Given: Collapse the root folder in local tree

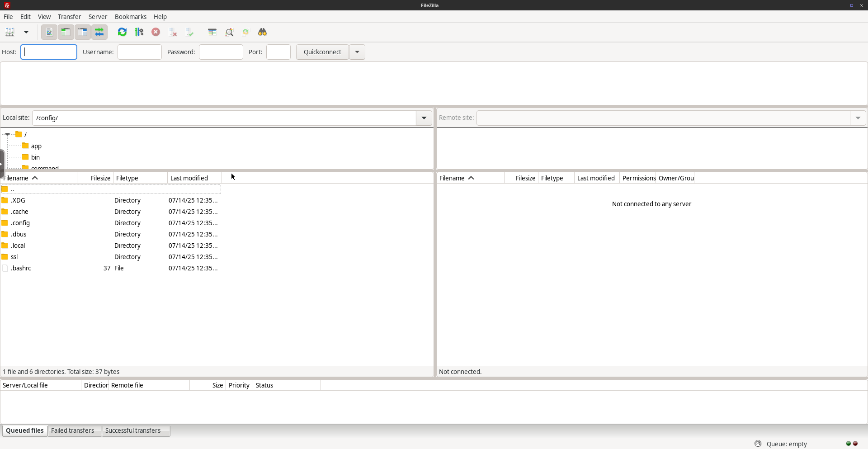Looking at the screenshot, I should click(x=8, y=134).
